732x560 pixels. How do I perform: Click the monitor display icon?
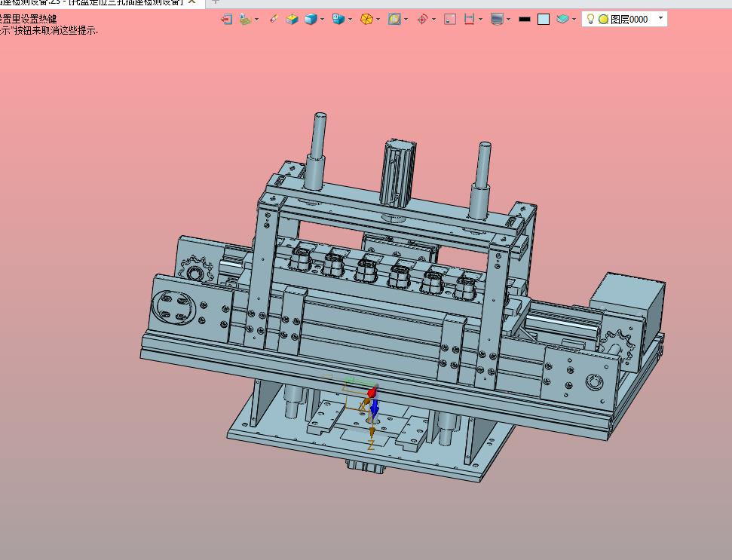(x=497, y=19)
